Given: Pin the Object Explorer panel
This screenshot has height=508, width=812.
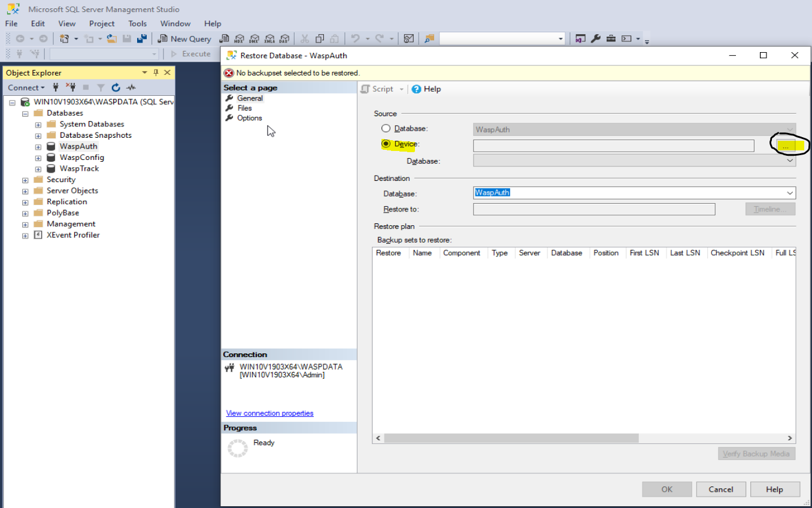Looking at the screenshot, I should coord(156,72).
